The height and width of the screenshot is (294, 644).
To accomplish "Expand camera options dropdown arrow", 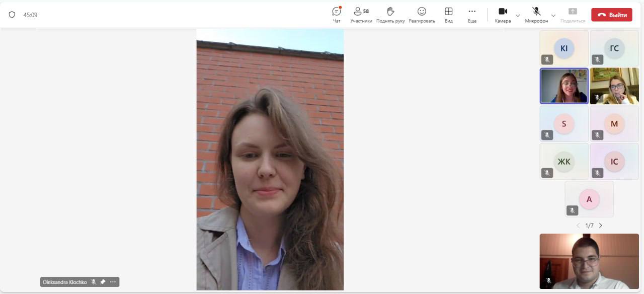I will click(518, 16).
